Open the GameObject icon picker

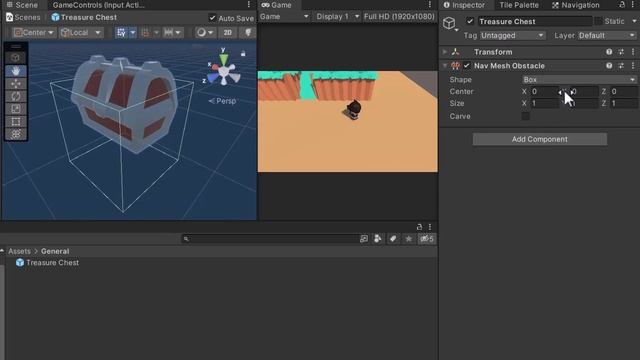[x=450, y=24]
